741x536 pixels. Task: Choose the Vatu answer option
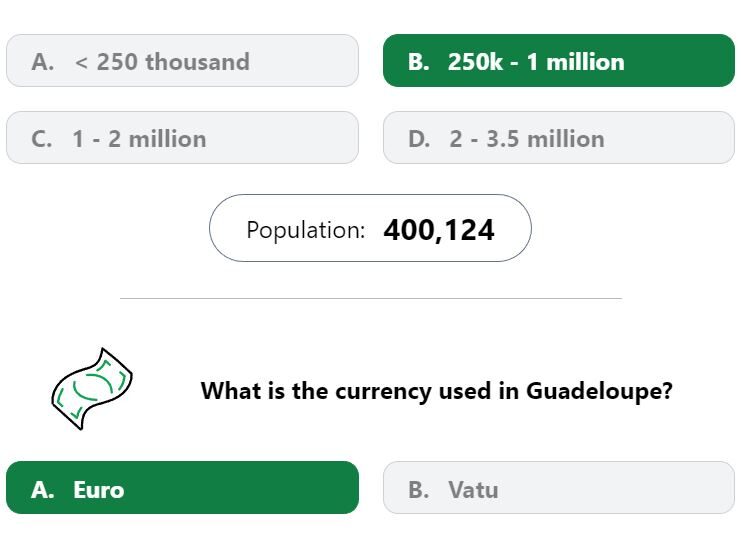[x=559, y=487]
